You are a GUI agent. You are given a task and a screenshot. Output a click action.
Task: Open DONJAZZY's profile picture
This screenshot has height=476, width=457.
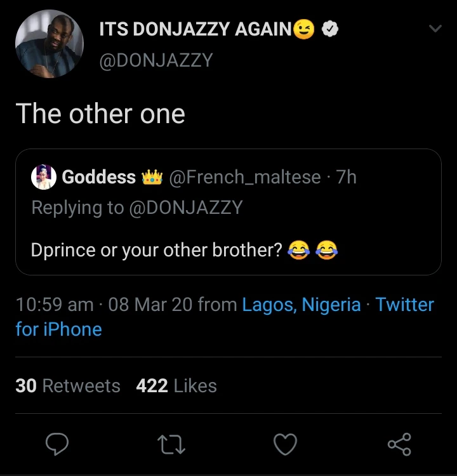(x=50, y=44)
